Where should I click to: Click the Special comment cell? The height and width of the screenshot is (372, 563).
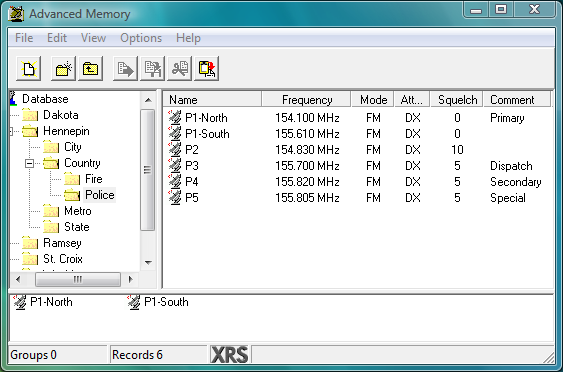tap(508, 198)
